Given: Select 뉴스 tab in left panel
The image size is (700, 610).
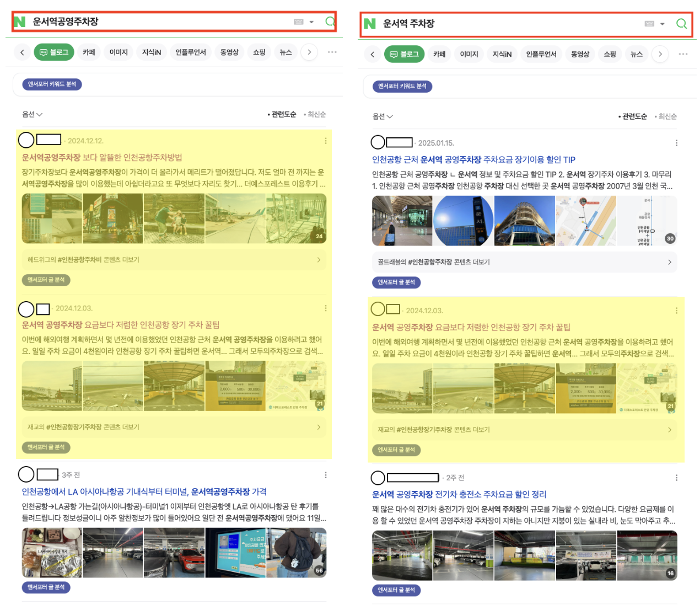Looking at the screenshot, I should pos(286,52).
